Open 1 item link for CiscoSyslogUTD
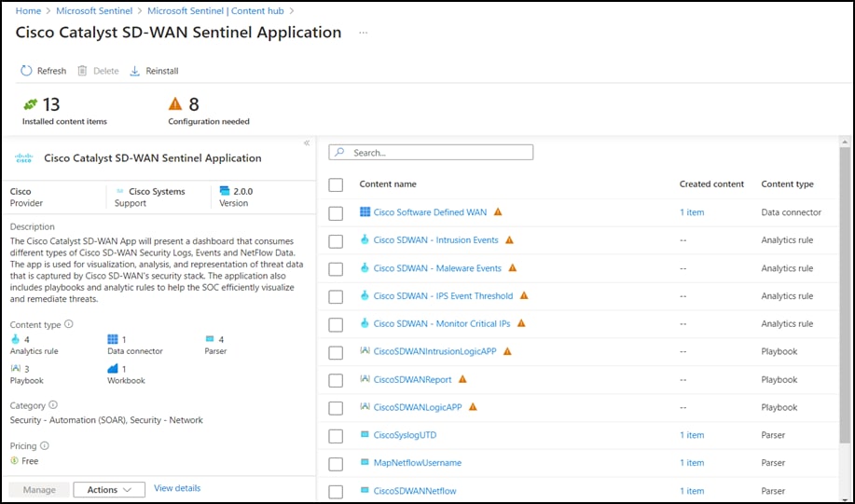Viewport: 855px width, 504px height. pyautogui.click(x=692, y=435)
